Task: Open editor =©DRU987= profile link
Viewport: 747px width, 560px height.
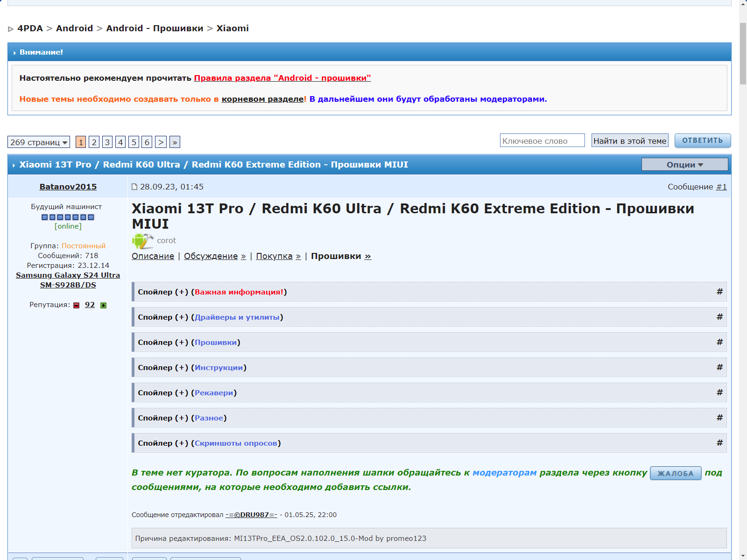Action: (x=251, y=515)
